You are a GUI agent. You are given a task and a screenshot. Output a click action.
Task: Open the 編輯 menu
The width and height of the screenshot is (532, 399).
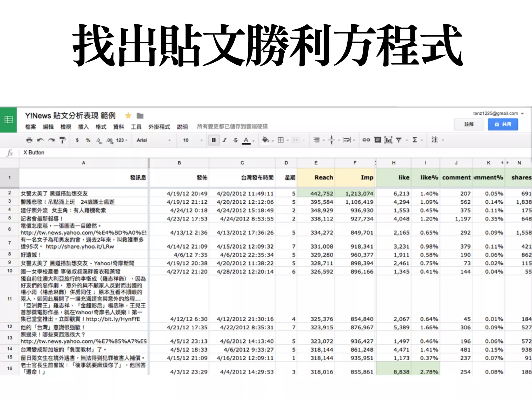(48, 127)
